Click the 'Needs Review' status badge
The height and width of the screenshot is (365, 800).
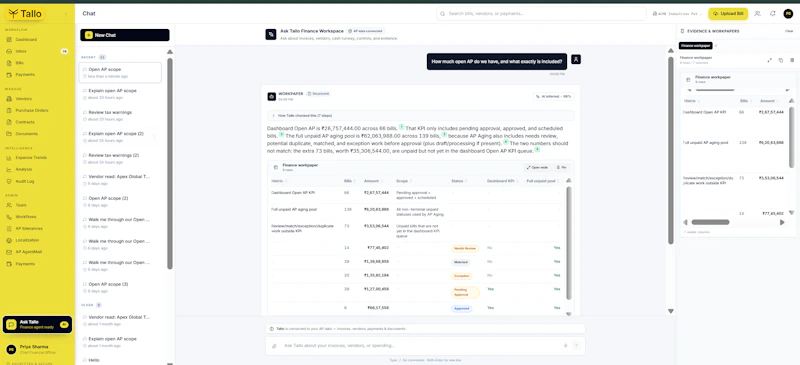465,249
